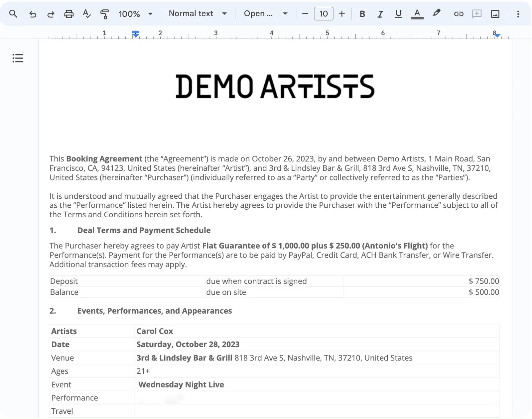This screenshot has height=419, width=532.
Task: Click the "Artists" row label
Action: (x=64, y=331)
